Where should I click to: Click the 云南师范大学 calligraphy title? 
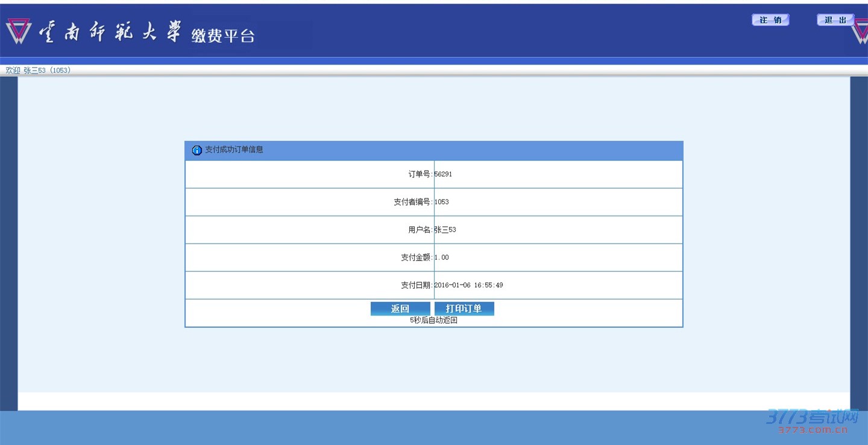click(x=110, y=31)
